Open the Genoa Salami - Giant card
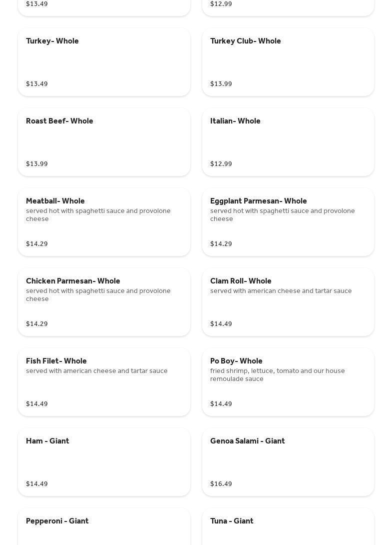This screenshot has width=392, height=545. pyautogui.click(x=288, y=462)
